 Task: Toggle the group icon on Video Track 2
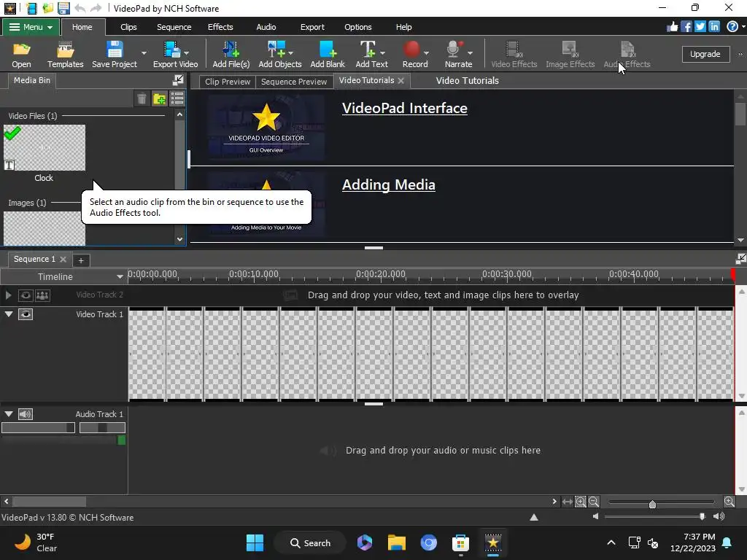[42, 295]
